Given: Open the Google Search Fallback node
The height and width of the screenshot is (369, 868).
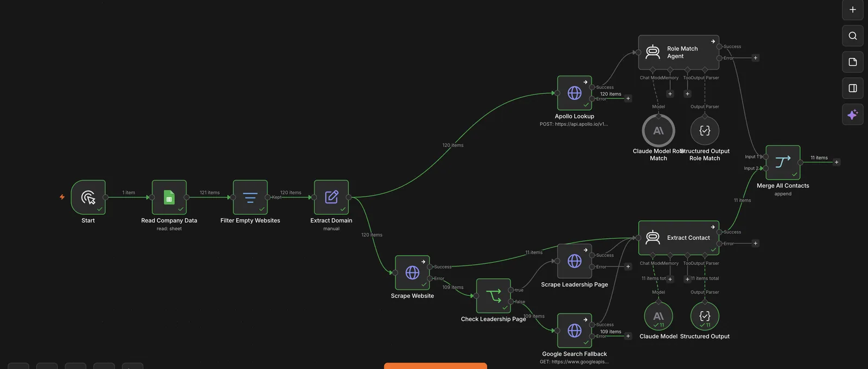Looking at the screenshot, I should [x=575, y=330].
